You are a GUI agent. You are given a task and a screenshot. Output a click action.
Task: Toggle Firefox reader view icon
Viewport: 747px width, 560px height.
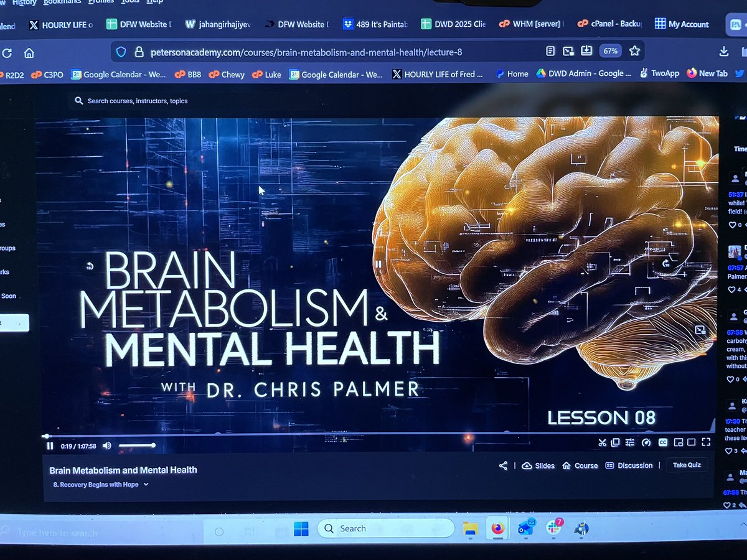tap(550, 51)
